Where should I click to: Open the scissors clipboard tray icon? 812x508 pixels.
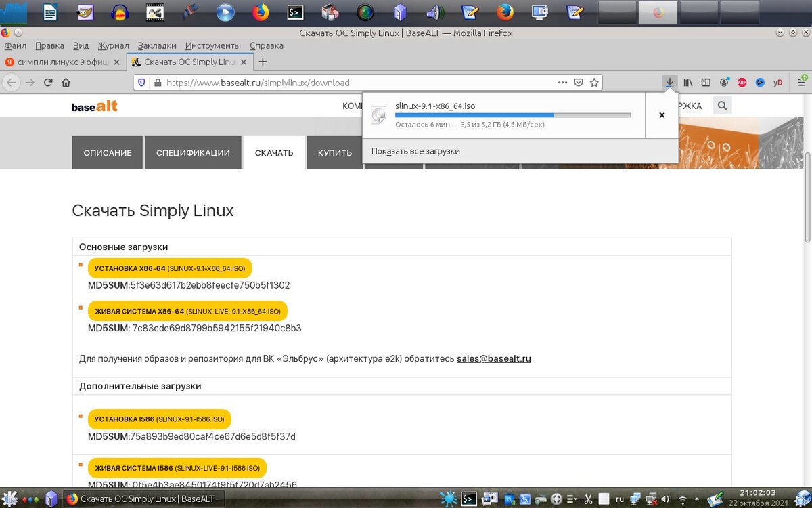pyautogui.click(x=588, y=500)
